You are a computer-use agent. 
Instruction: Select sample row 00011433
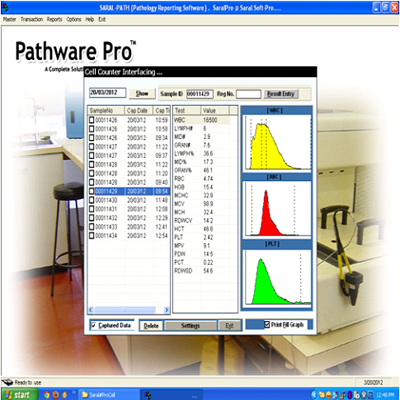click(x=129, y=227)
